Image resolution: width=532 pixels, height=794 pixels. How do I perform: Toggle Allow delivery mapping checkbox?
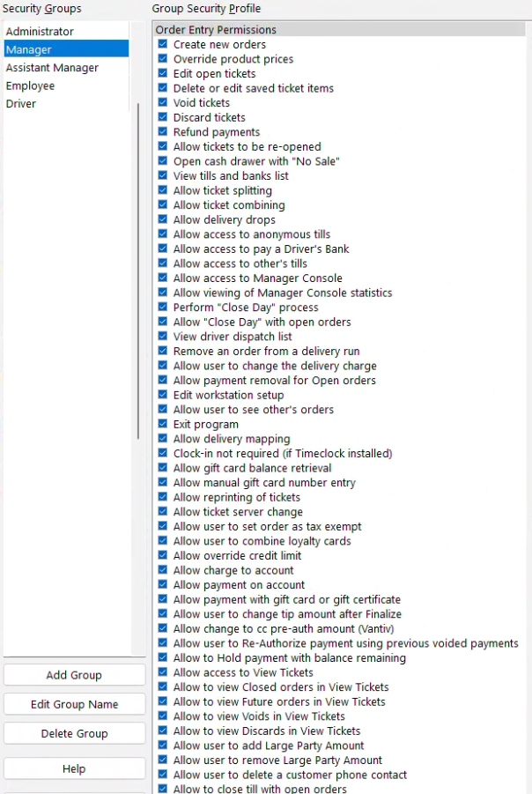point(162,439)
